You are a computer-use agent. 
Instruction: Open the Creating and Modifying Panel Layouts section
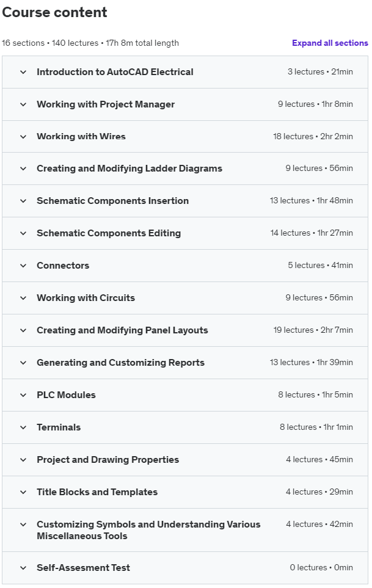click(122, 330)
